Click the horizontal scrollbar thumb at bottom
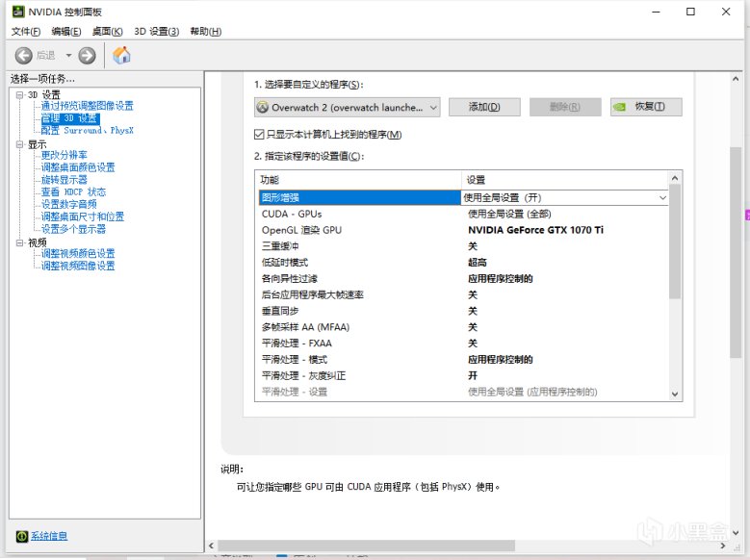This screenshot has height=560, width=750. [367, 546]
